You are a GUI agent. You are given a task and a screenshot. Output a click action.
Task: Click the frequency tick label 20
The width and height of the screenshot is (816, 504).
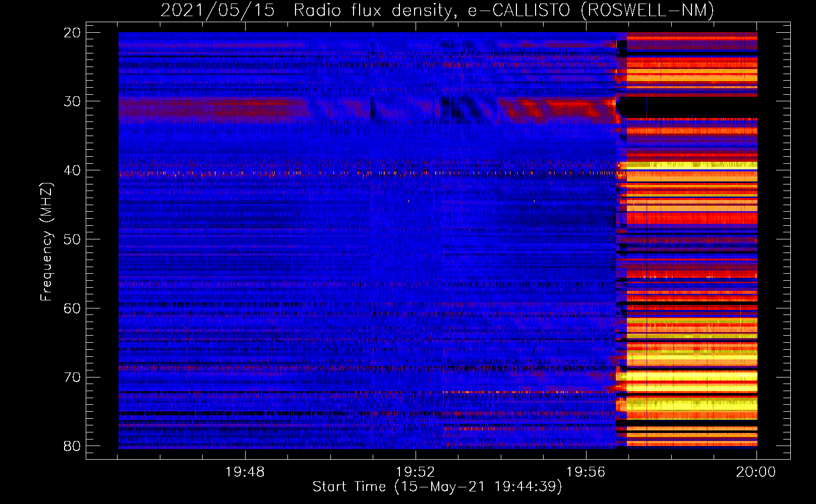tap(72, 33)
